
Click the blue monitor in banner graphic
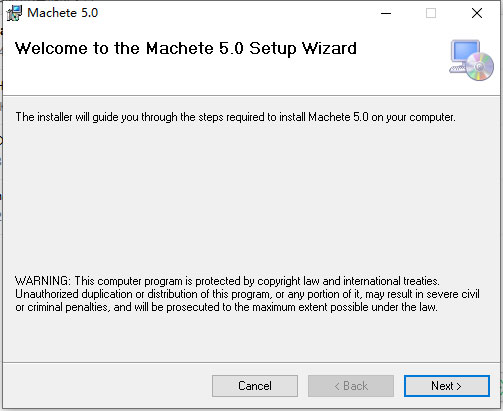click(466, 51)
